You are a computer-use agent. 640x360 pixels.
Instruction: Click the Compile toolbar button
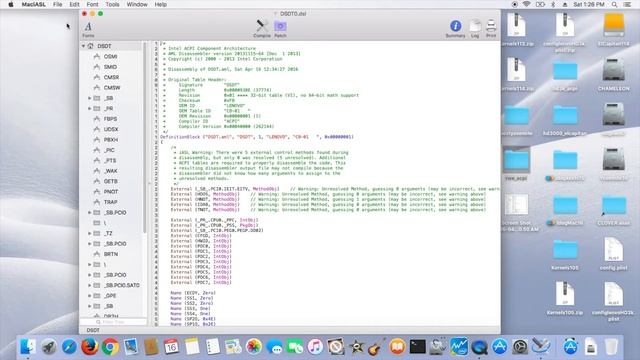[x=262, y=29]
